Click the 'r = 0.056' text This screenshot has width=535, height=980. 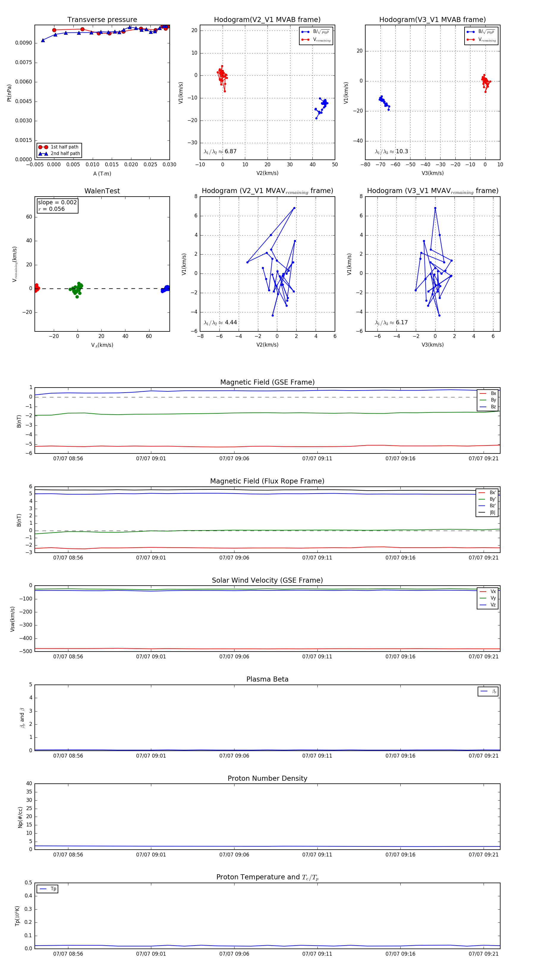coord(51,209)
